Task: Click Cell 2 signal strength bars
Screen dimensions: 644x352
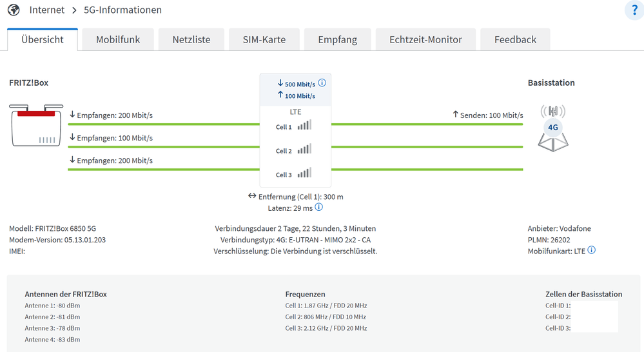Action: [x=304, y=149]
